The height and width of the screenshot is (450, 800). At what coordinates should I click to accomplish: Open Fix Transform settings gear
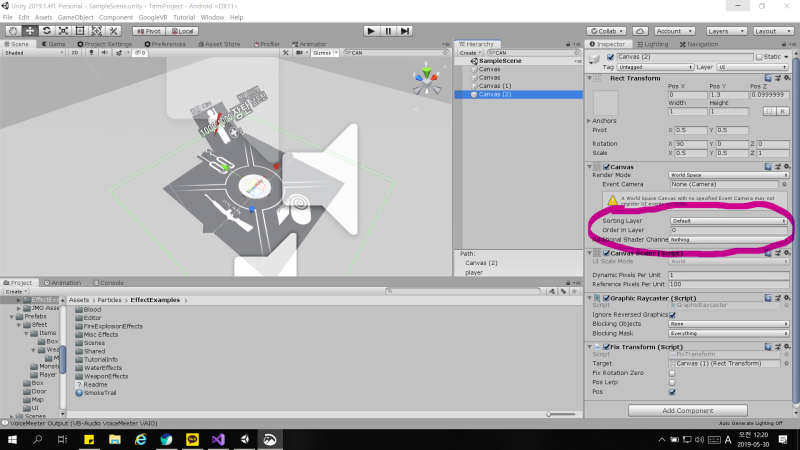tap(787, 347)
